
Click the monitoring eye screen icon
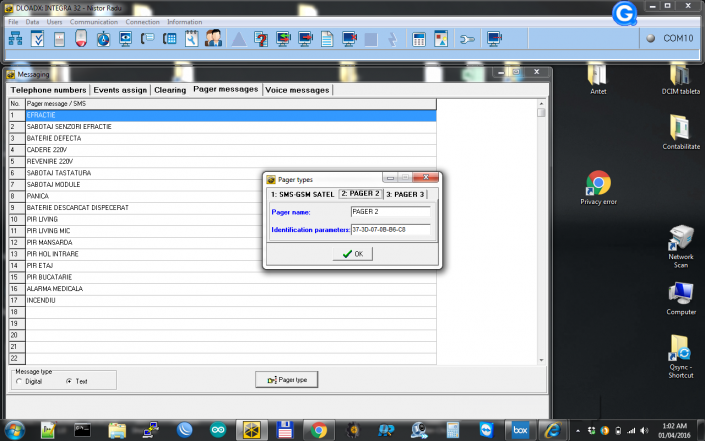point(125,39)
